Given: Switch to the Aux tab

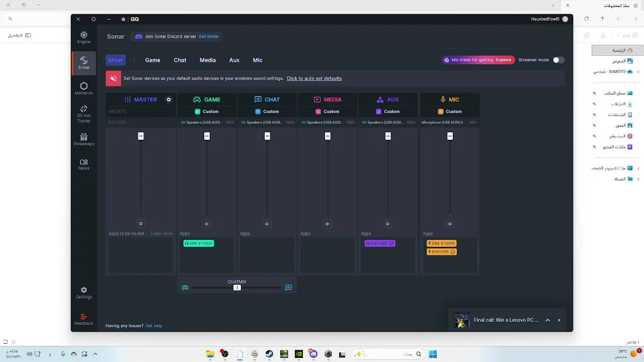Looking at the screenshot, I should click(234, 60).
